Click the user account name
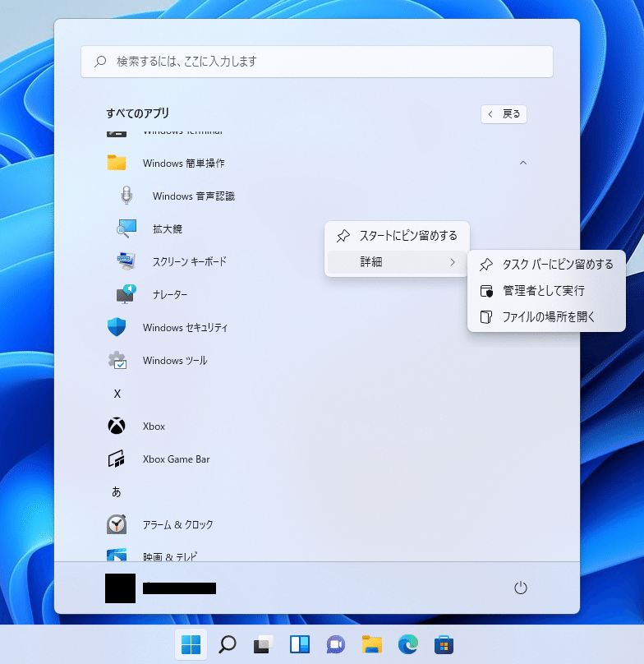Screen dimensions: 644x664 point(180,588)
